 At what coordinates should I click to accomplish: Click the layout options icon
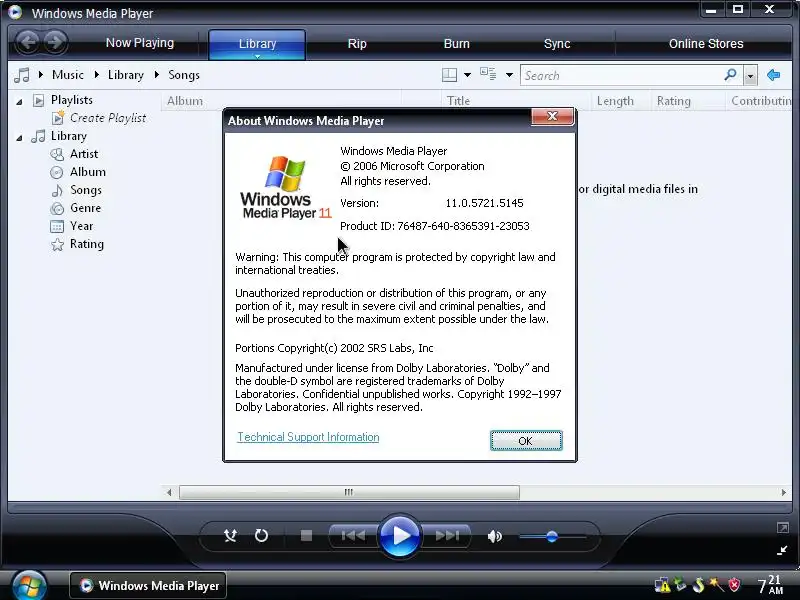pos(449,75)
